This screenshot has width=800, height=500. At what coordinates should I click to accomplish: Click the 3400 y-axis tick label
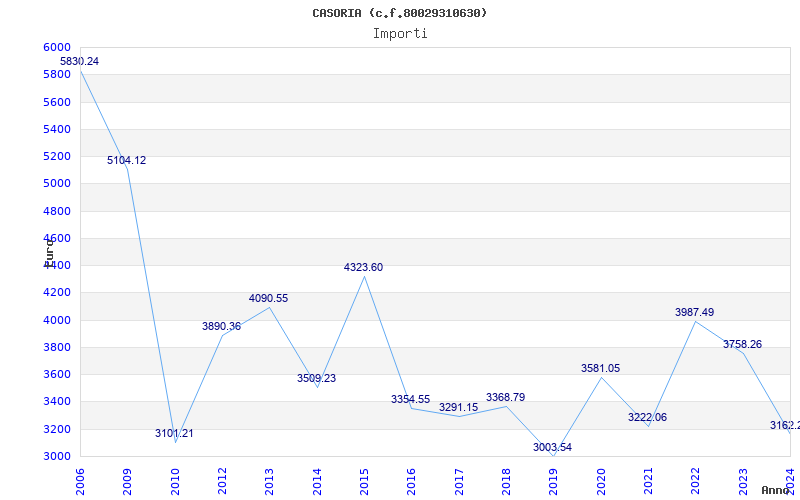(57, 402)
